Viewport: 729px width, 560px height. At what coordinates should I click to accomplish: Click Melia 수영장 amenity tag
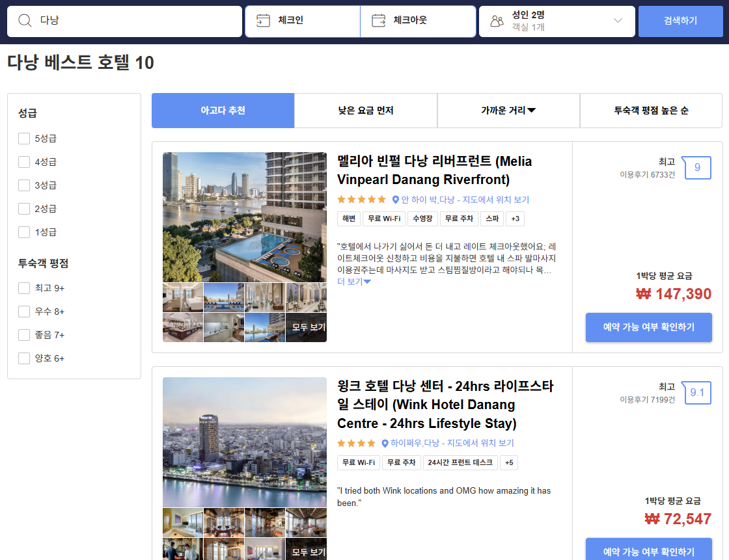(x=422, y=219)
